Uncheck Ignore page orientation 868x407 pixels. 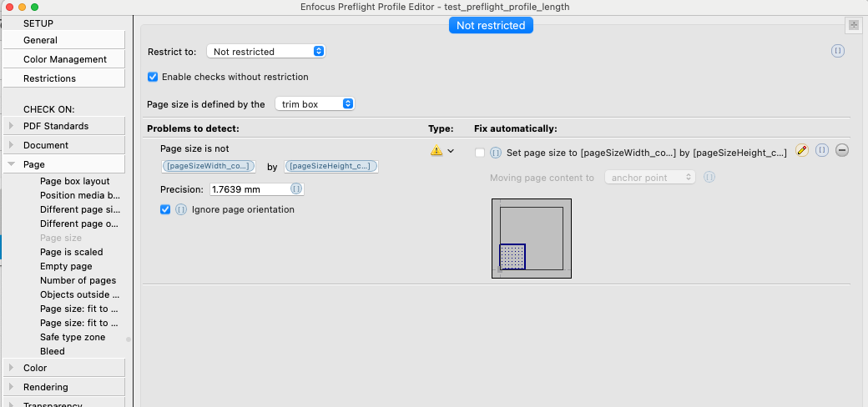165,209
